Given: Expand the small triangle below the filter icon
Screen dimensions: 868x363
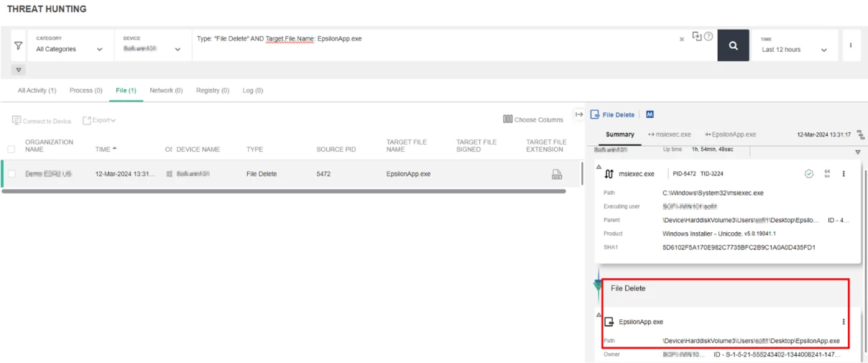Looking at the screenshot, I should click(x=19, y=70).
